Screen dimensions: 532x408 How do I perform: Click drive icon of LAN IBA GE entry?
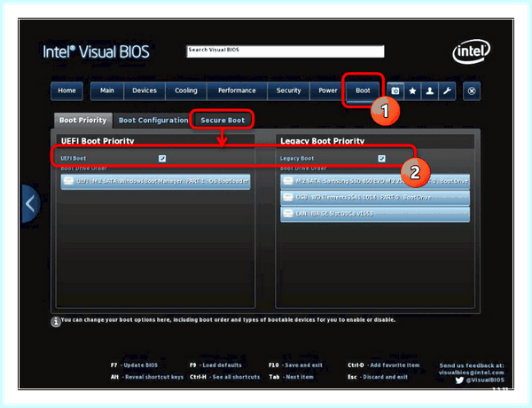(288, 214)
